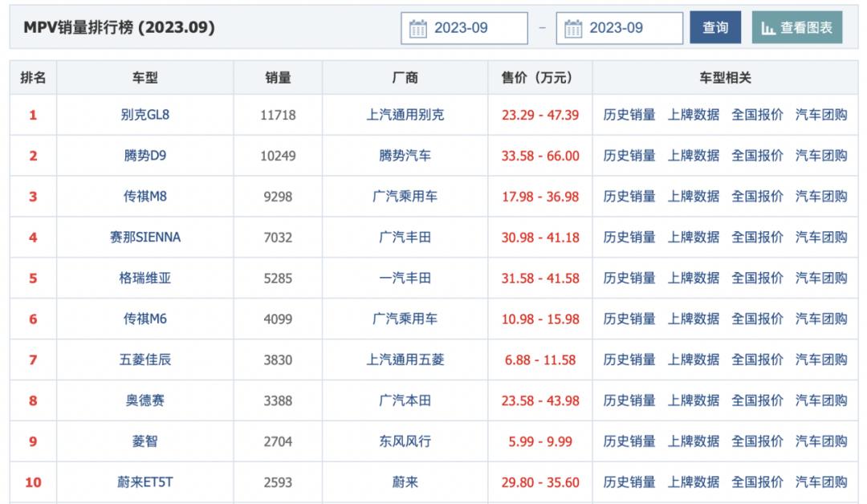Open the 腾势D9 model page
Image resolution: width=867 pixels, height=504 pixels.
pyautogui.click(x=145, y=156)
